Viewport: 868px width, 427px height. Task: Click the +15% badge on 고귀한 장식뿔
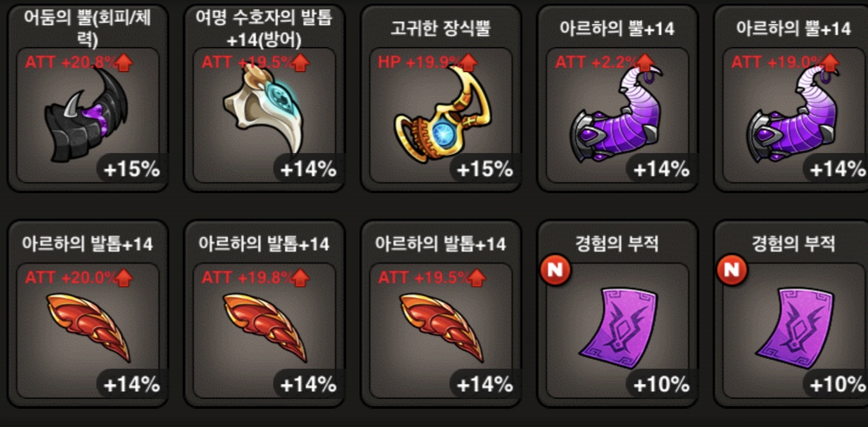pos(484,169)
